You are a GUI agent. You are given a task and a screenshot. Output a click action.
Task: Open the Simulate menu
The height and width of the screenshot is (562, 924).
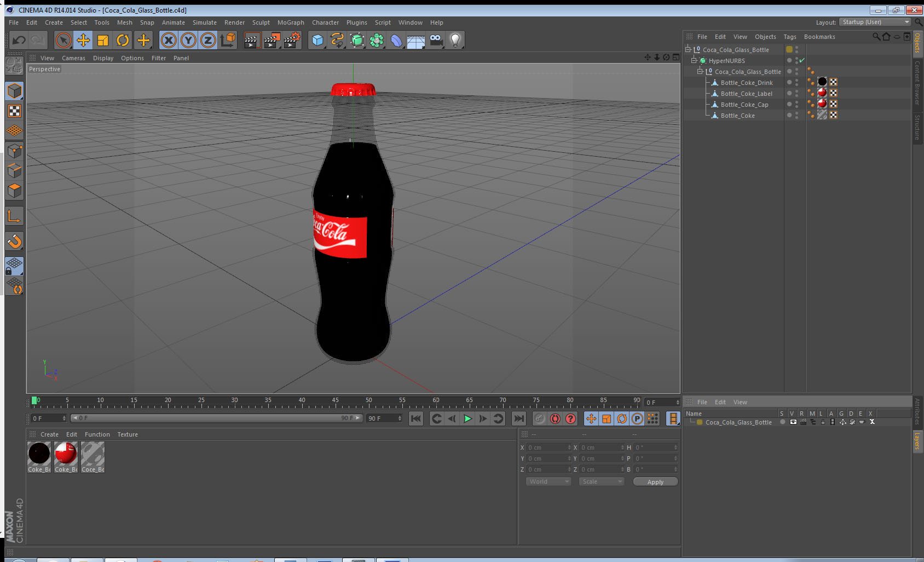coord(205,22)
